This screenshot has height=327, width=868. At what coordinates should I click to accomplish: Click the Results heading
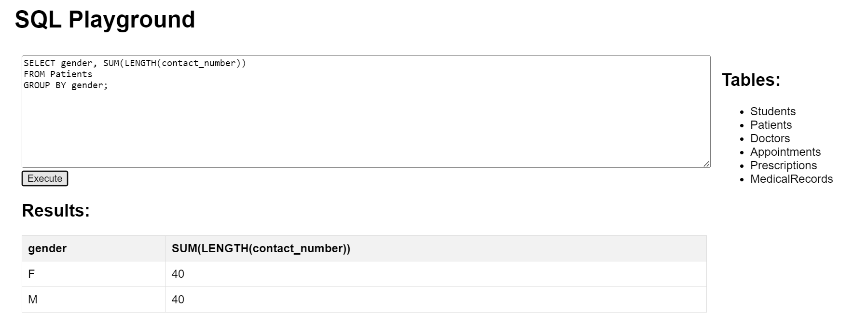coord(56,211)
